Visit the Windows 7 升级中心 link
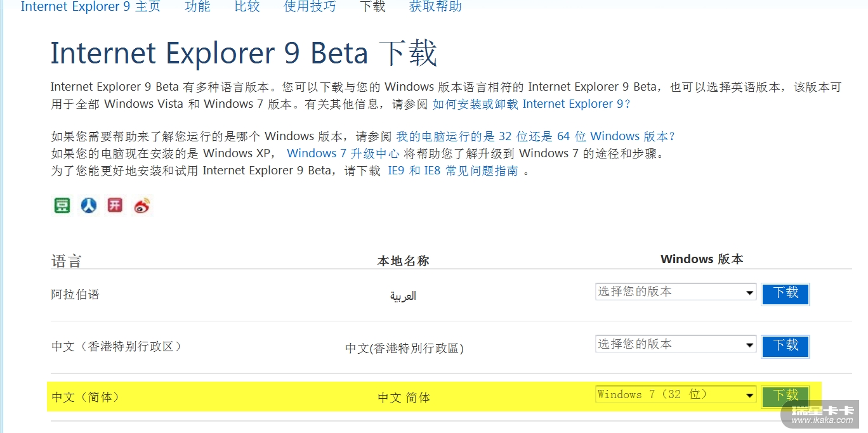This screenshot has height=433, width=868. [343, 153]
